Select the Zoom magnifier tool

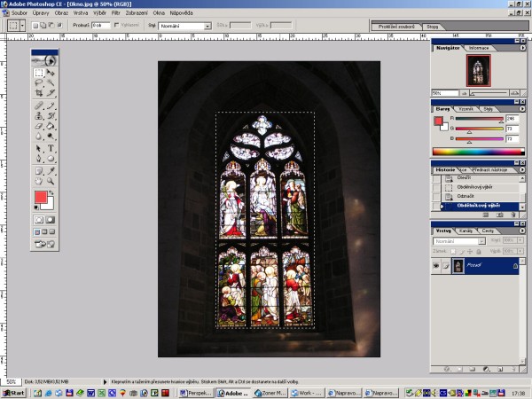(x=51, y=180)
